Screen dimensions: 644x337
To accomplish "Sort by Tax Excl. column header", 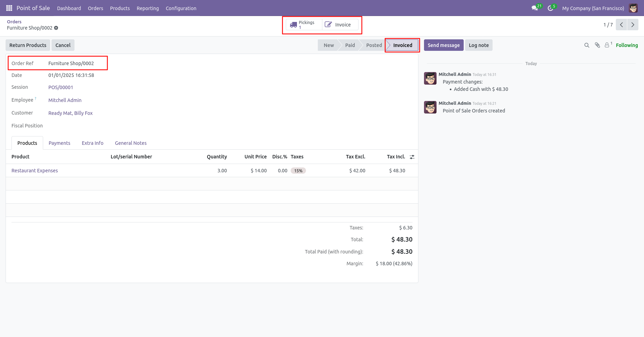I will point(355,157).
